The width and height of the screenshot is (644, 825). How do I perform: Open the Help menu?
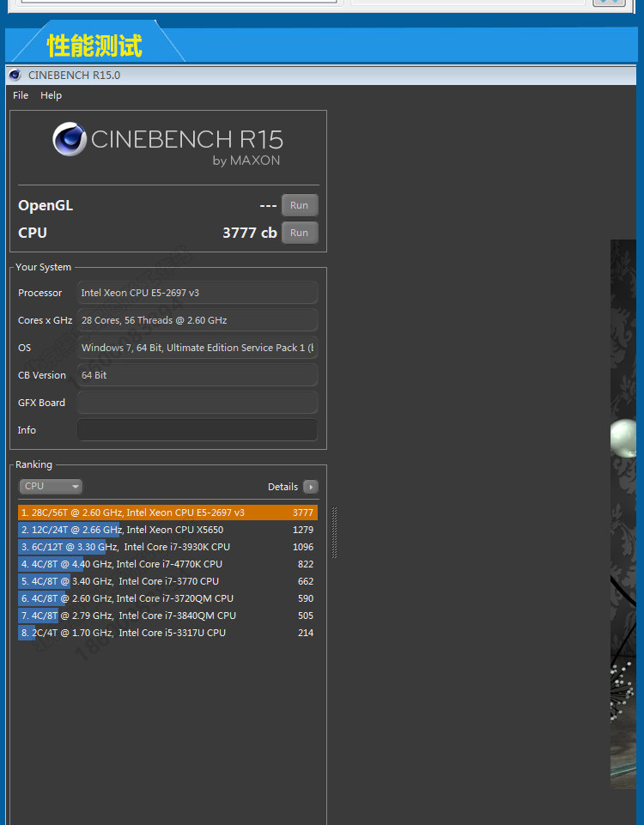pyautogui.click(x=51, y=95)
